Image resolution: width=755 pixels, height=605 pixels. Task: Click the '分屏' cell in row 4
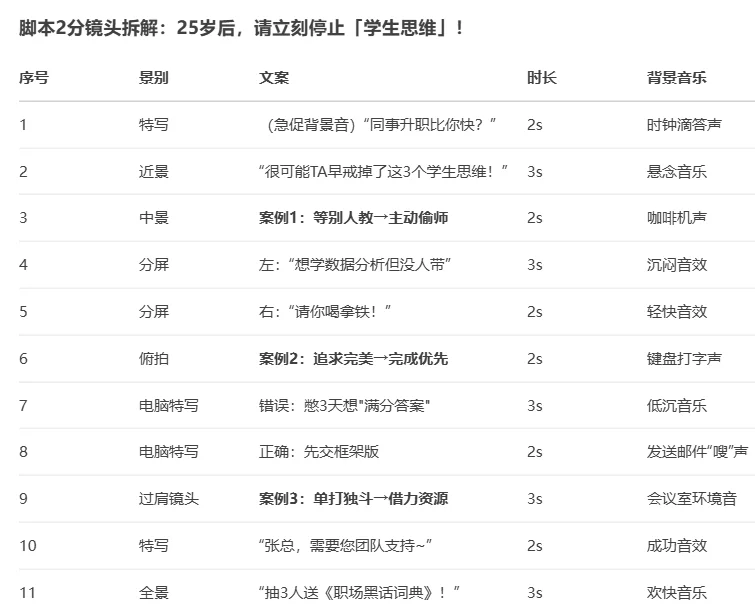[154, 264]
